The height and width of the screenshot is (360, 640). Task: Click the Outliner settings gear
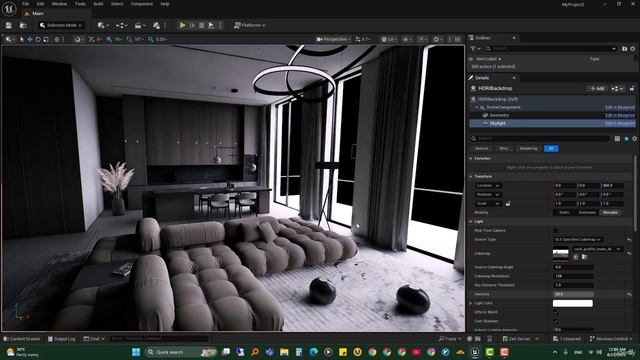[633, 49]
